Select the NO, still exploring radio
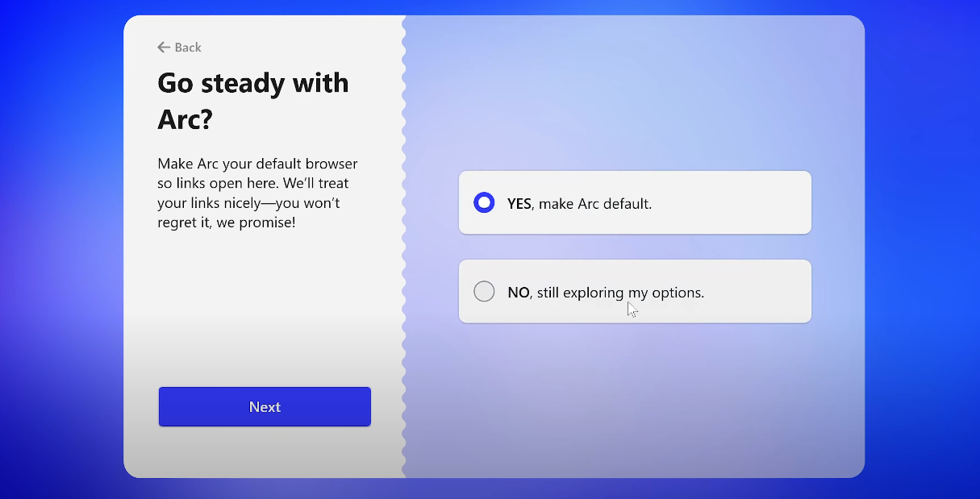This screenshot has height=499, width=980. tap(484, 292)
